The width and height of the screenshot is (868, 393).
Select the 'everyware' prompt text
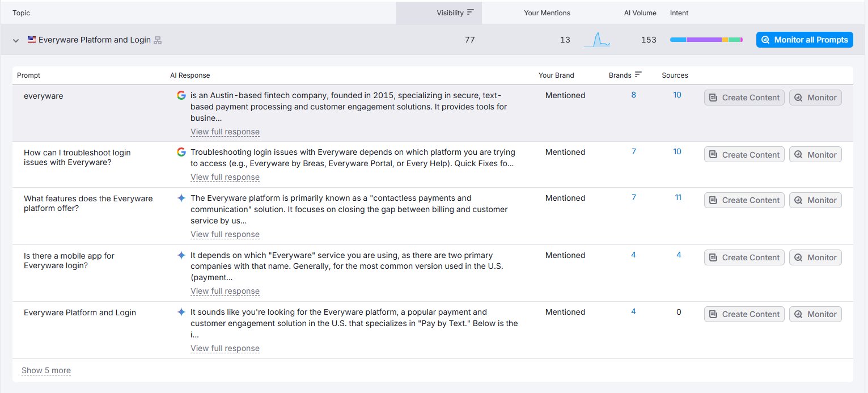click(44, 96)
